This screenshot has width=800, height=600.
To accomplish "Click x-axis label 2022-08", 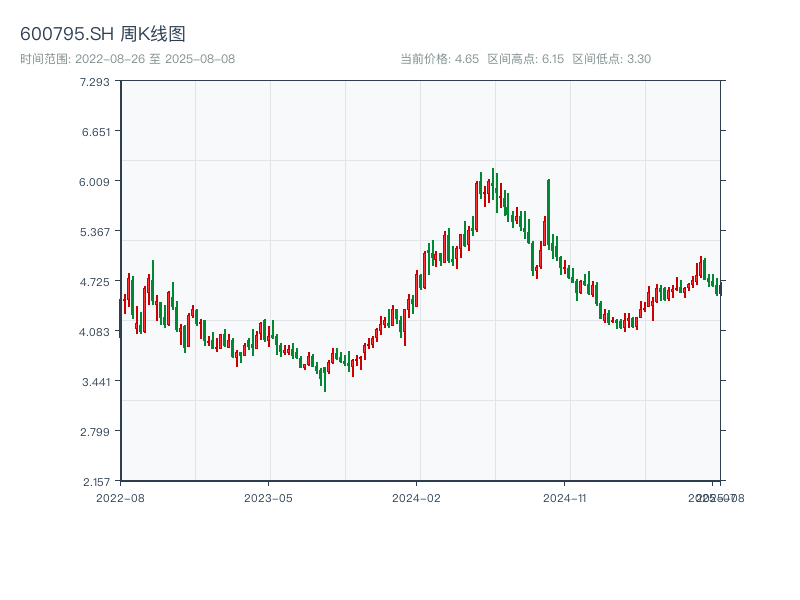I will point(120,498).
